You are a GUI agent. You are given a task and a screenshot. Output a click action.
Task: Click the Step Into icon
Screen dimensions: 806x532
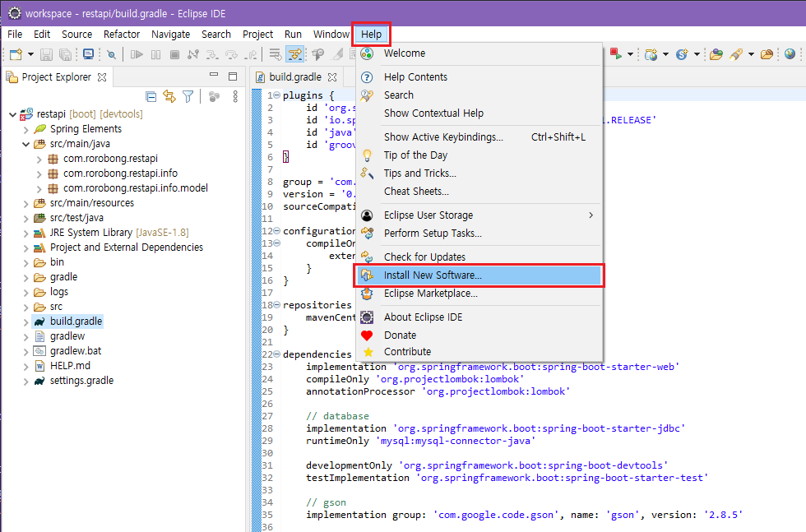[x=212, y=54]
